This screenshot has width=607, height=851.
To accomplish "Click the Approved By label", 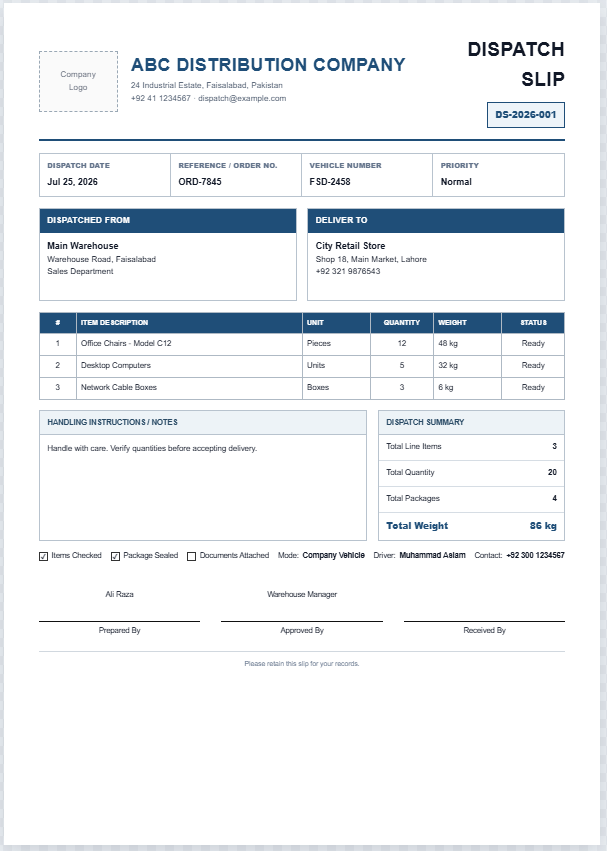I will click(302, 631).
